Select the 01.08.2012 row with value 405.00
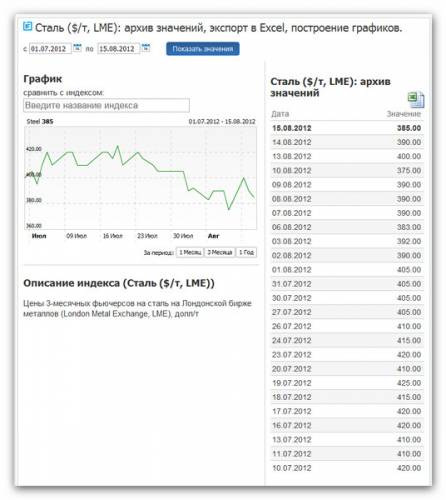Screen dimensions: 446x500 pyautogui.click(x=347, y=270)
